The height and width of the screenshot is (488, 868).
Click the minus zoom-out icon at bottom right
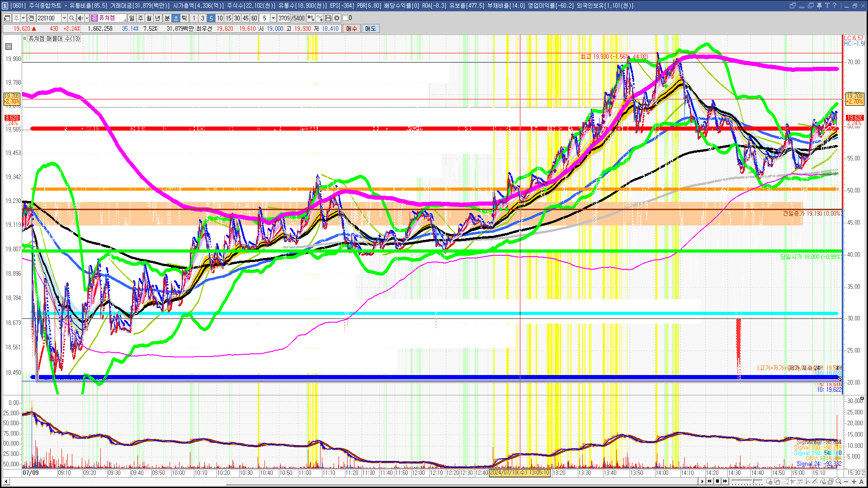[846, 481]
